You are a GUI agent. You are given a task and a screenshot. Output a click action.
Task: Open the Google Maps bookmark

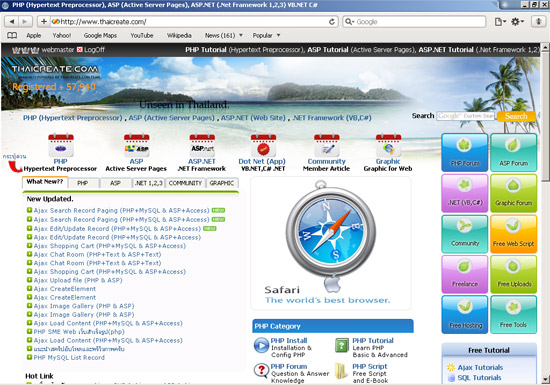[100, 35]
